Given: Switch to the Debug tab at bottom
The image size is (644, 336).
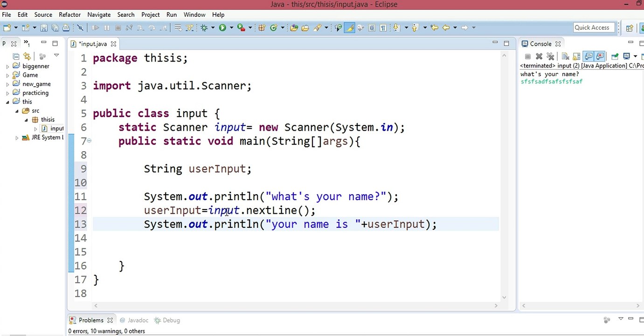Looking at the screenshot, I should (167, 320).
